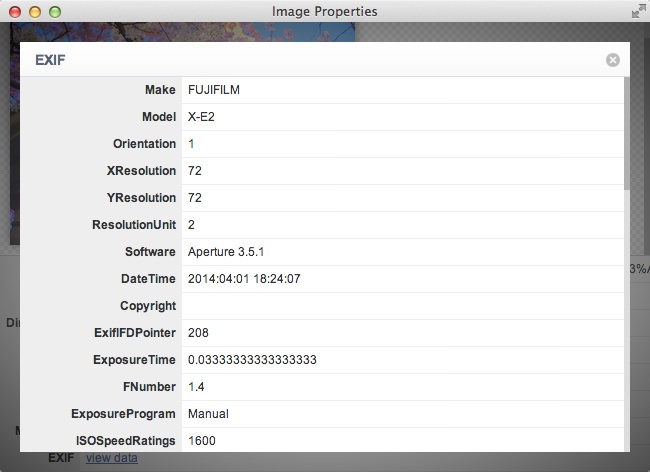This screenshot has height=472, width=650.
Task: Click the EXIF label beside the view data link
Action: [61, 458]
